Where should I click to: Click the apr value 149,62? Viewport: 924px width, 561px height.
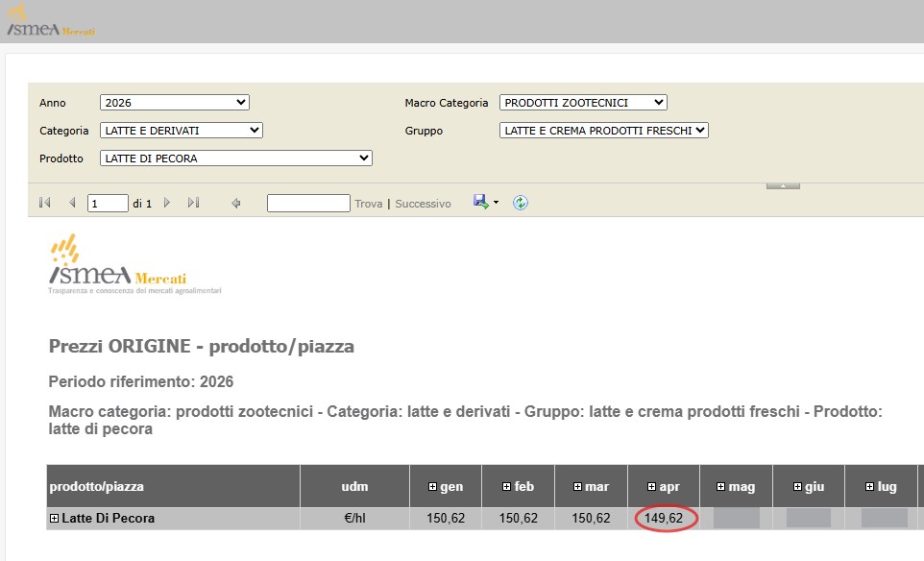[664, 519]
